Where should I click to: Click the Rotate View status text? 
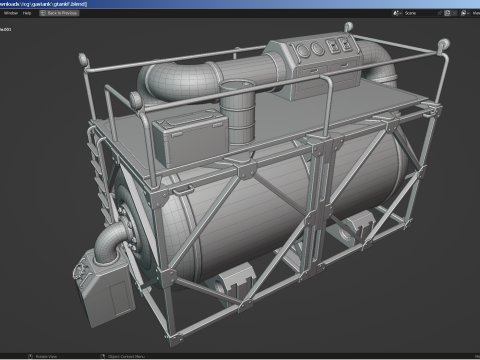pyautogui.click(x=46, y=357)
